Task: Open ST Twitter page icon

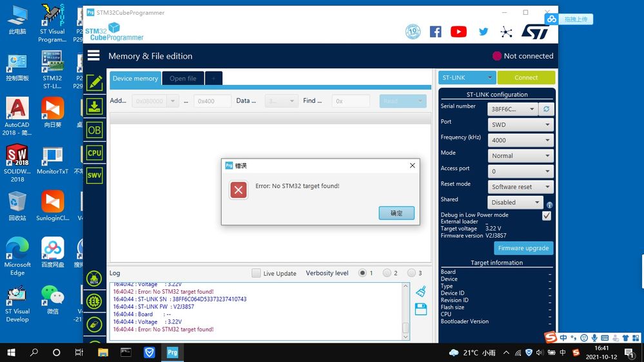Action: coord(483,32)
